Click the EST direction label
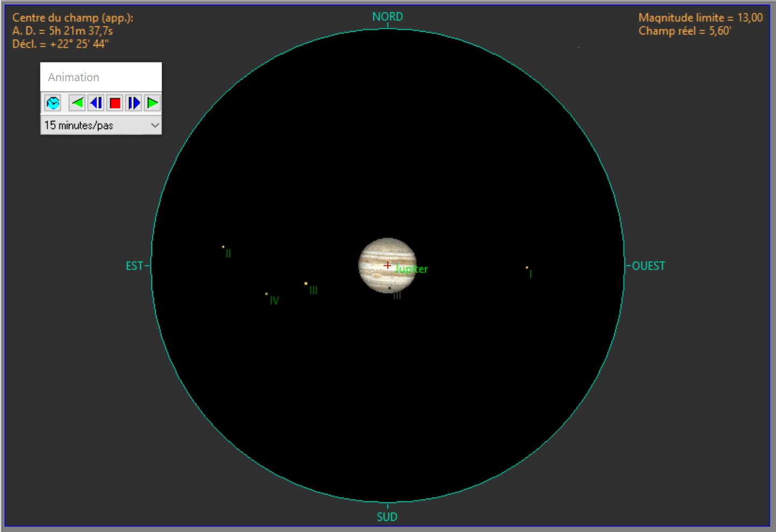The height and width of the screenshot is (532, 776). (x=134, y=266)
